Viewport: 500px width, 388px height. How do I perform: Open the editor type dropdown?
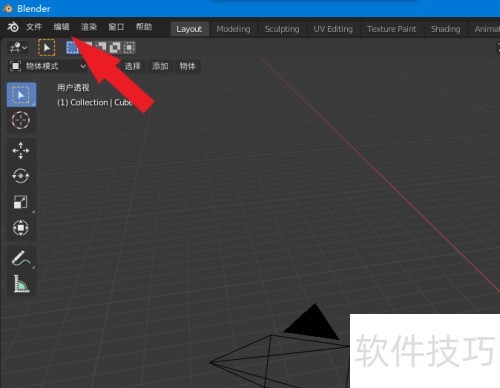tap(18, 48)
